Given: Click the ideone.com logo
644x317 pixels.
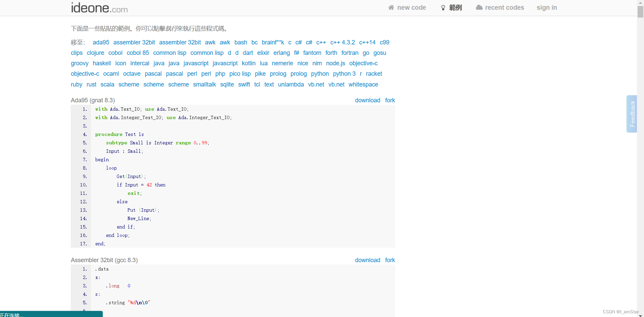Looking at the screenshot, I should (x=99, y=7).
